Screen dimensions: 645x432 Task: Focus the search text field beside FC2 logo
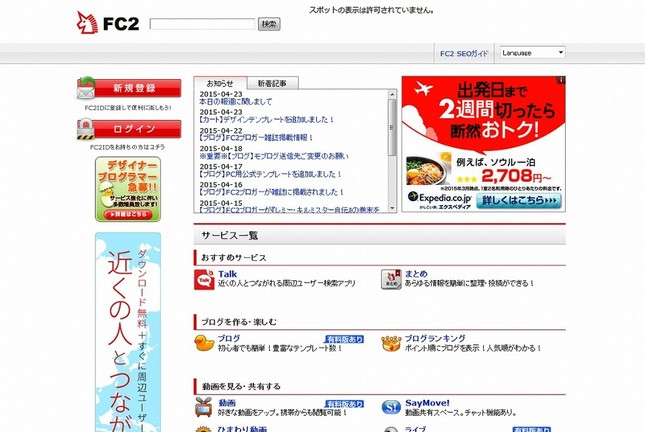(202, 23)
